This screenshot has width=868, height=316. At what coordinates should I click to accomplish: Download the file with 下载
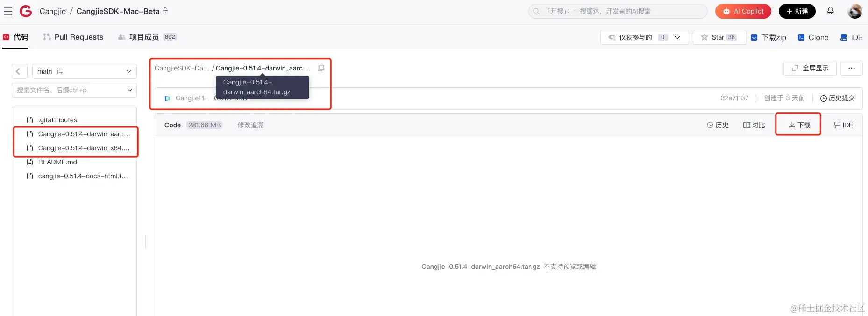[x=799, y=125]
